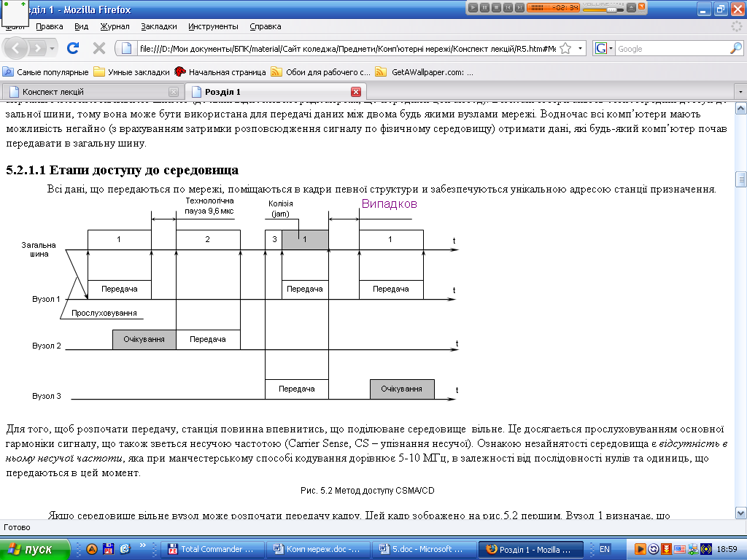Click the vertical scrollbar thumb
Viewport: 747px width, 560px height.
pos(741,179)
